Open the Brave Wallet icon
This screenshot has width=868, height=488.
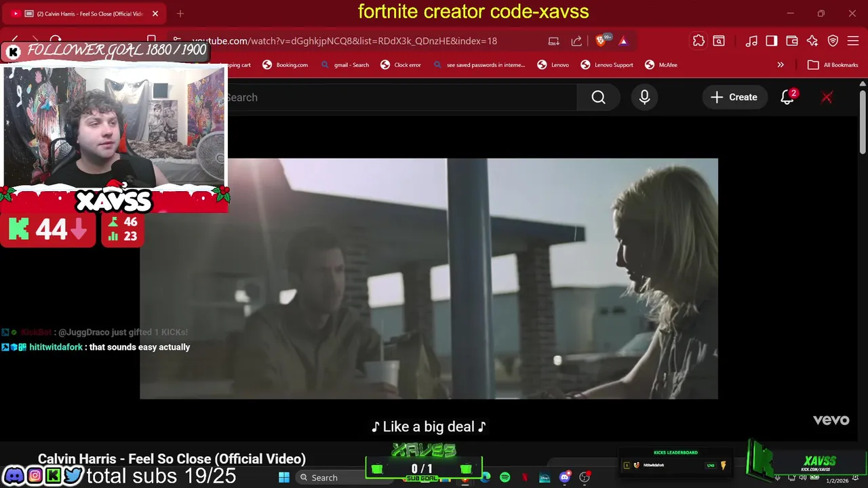point(792,41)
